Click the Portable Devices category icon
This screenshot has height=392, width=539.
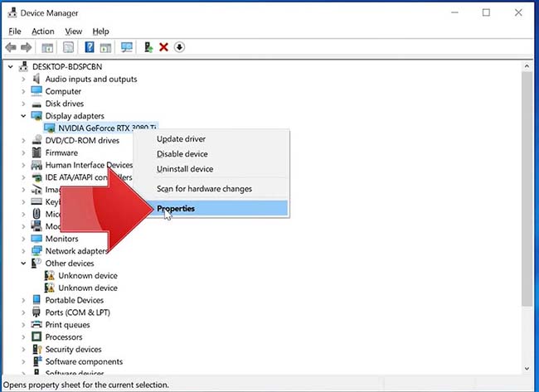(x=36, y=299)
